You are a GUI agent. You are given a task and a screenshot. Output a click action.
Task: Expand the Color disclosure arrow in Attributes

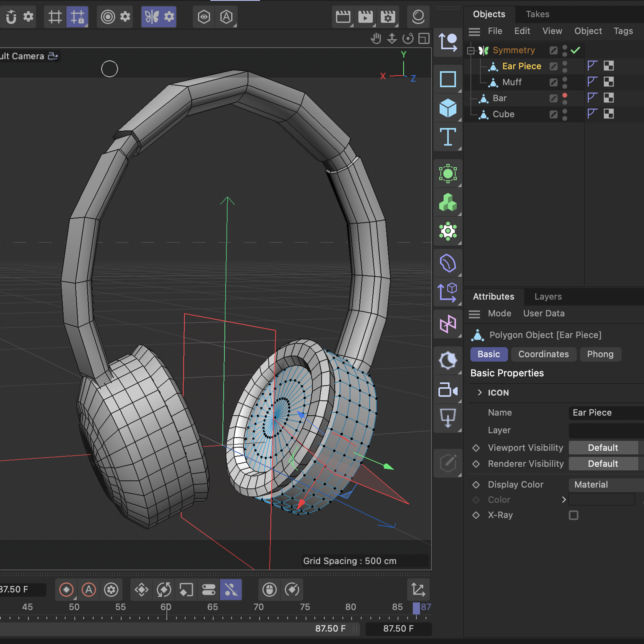pos(564,500)
